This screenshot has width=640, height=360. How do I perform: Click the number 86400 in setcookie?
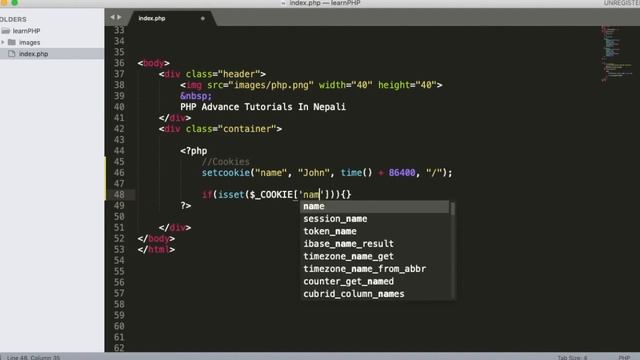coord(402,173)
